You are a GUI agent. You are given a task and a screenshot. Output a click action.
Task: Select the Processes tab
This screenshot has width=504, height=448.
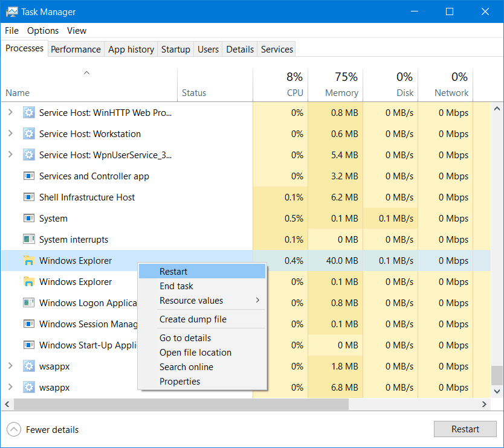[24, 48]
